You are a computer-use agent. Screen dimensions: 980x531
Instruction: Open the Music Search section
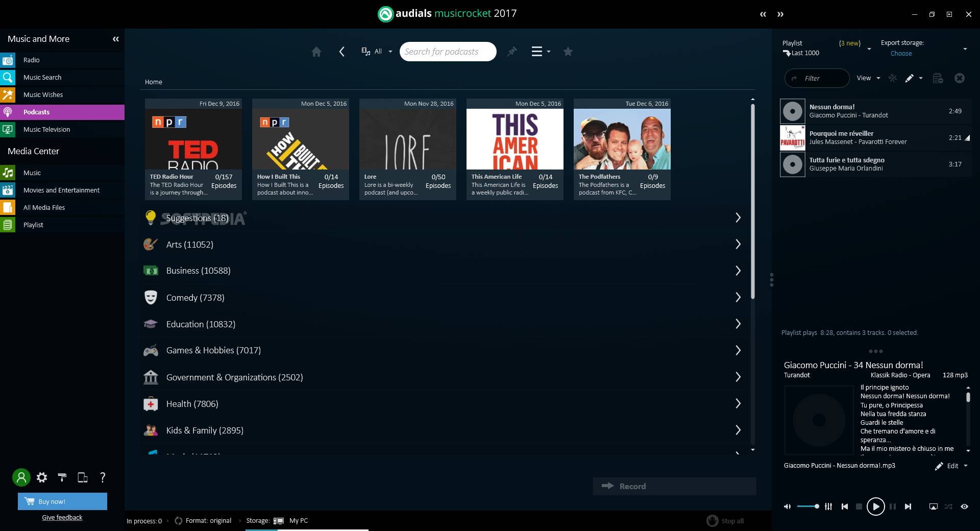[x=62, y=77]
